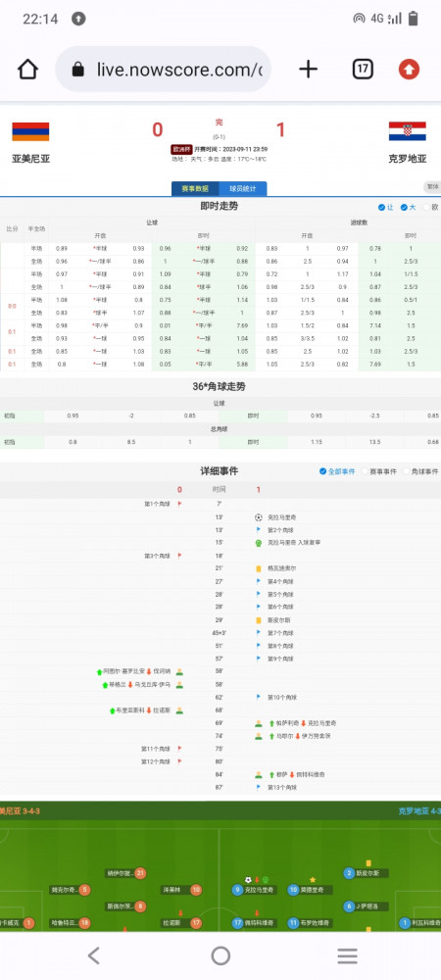This screenshot has width=441, height=980.
Task: Tap the soccer ball goal icon at 13'
Action: [x=258, y=517]
